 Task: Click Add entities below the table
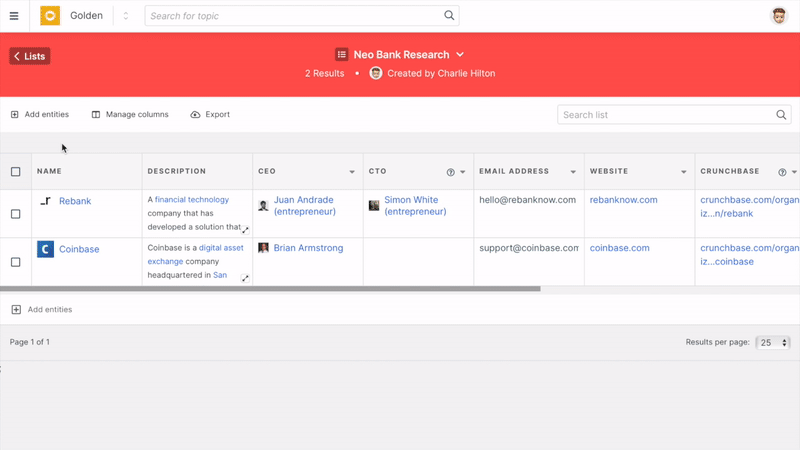click(42, 310)
